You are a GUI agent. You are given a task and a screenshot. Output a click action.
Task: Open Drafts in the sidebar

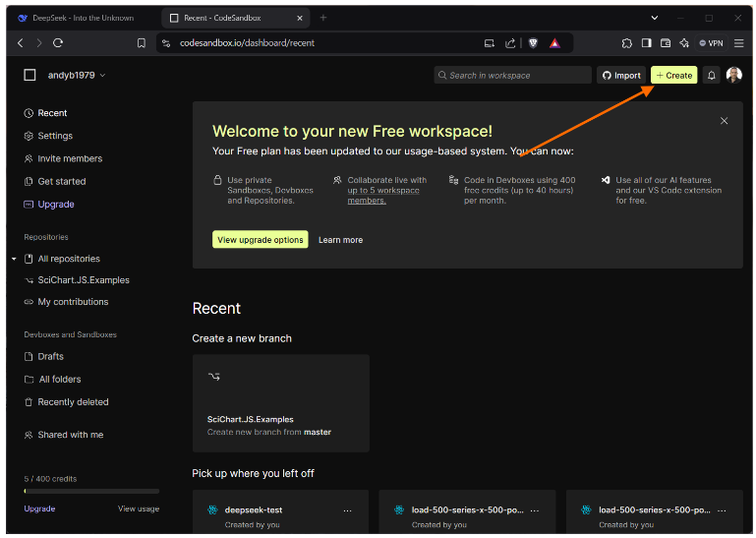point(44,356)
